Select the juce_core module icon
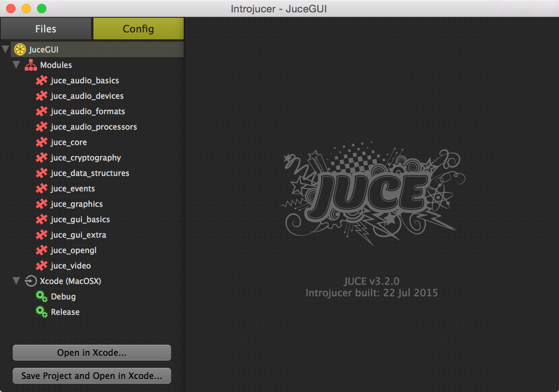Image resolution: width=559 pixels, height=392 pixels. tap(41, 142)
